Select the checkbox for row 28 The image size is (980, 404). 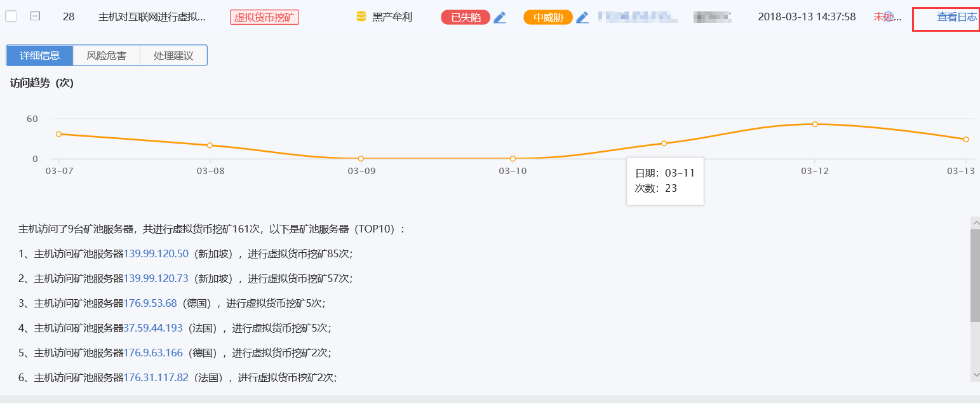(x=11, y=17)
